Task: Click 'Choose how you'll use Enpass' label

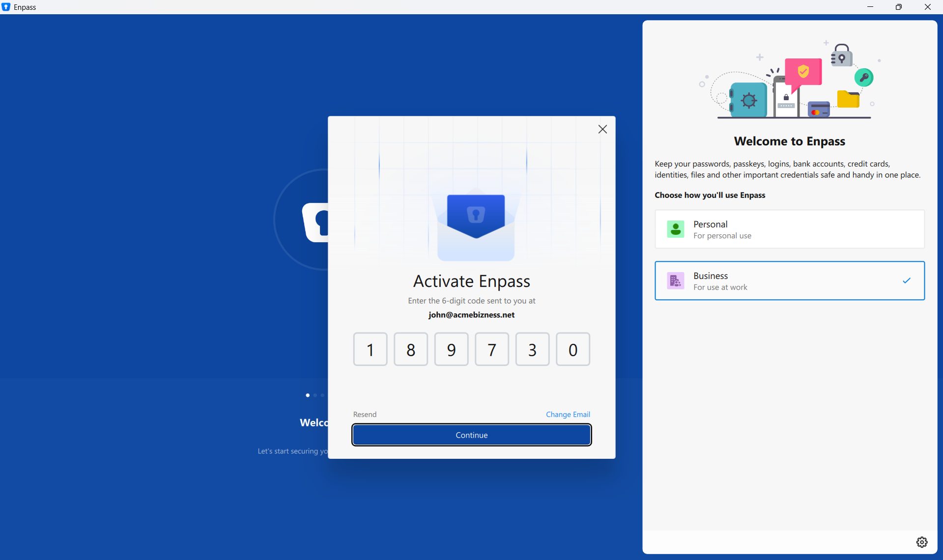Action: (710, 195)
